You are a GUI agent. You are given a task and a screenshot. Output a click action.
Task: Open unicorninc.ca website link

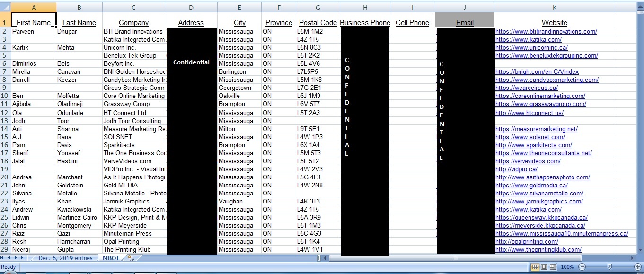pyautogui.click(x=531, y=48)
